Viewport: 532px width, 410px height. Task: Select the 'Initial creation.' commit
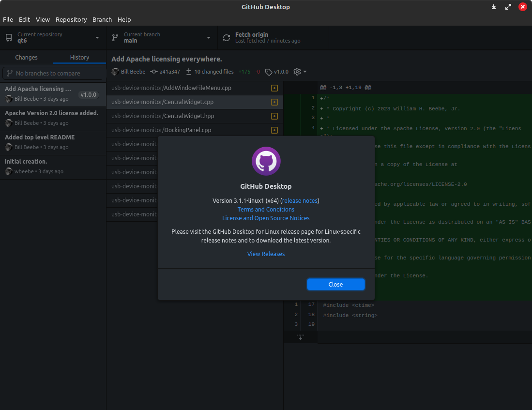tap(53, 167)
